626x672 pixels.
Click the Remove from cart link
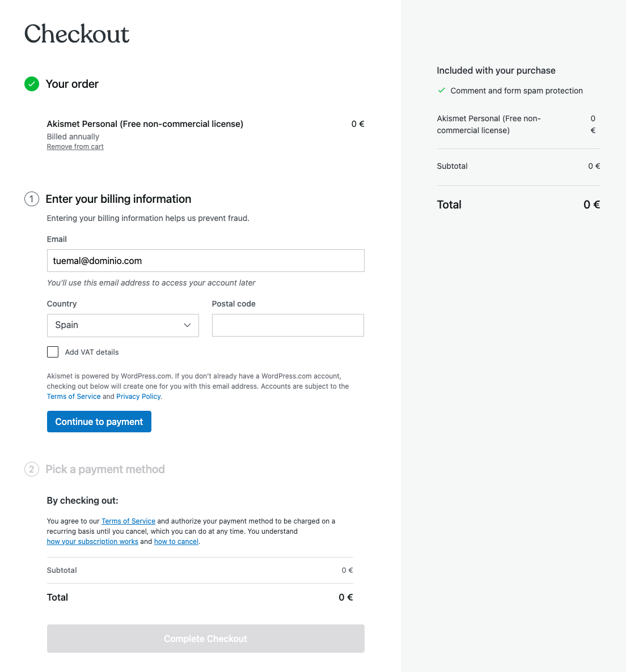pyautogui.click(x=75, y=147)
